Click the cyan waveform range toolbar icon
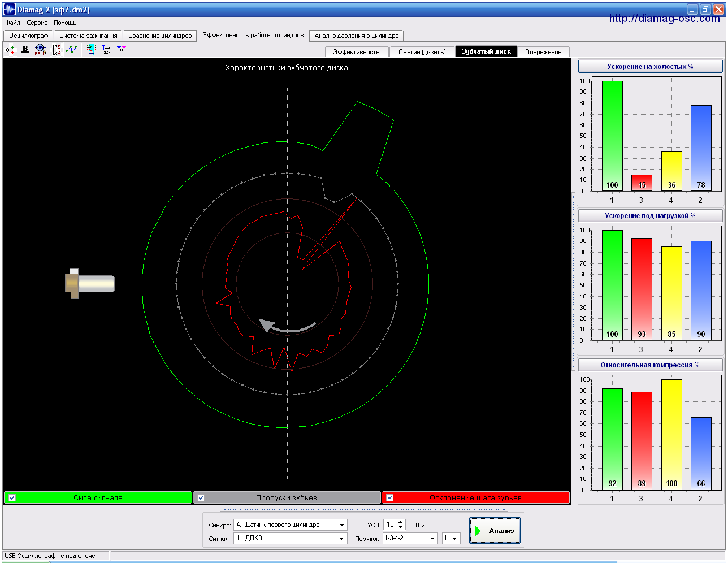Screen dimensions: 728x563 [91, 50]
